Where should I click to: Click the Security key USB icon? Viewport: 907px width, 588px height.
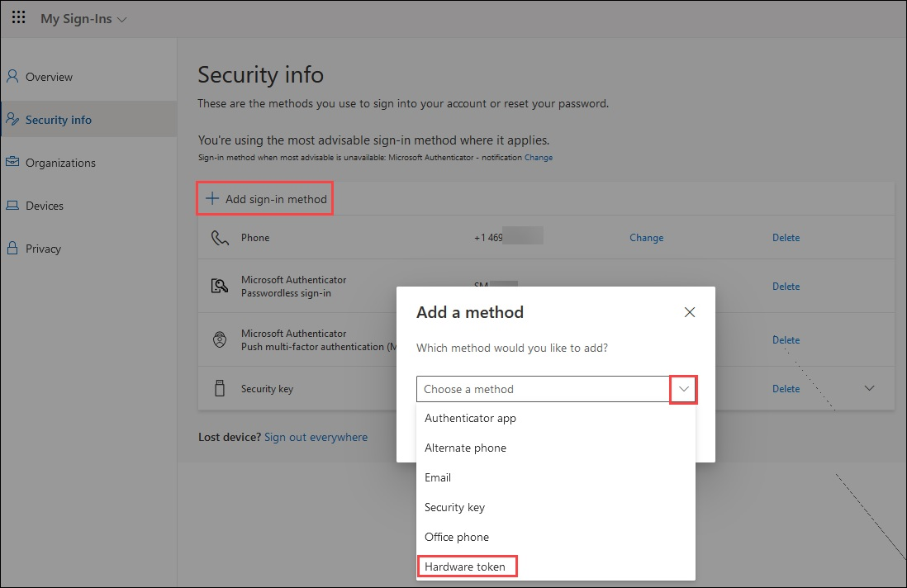[x=219, y=388]
